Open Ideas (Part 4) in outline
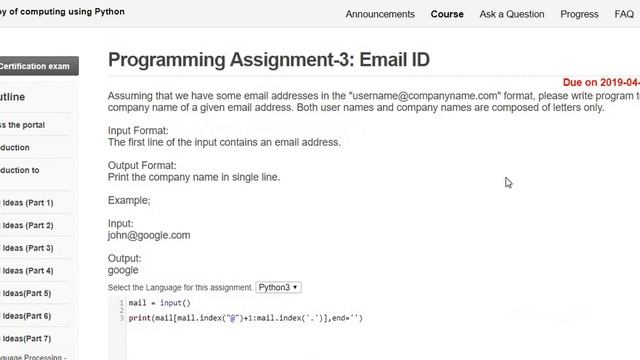 coord(28,271)
